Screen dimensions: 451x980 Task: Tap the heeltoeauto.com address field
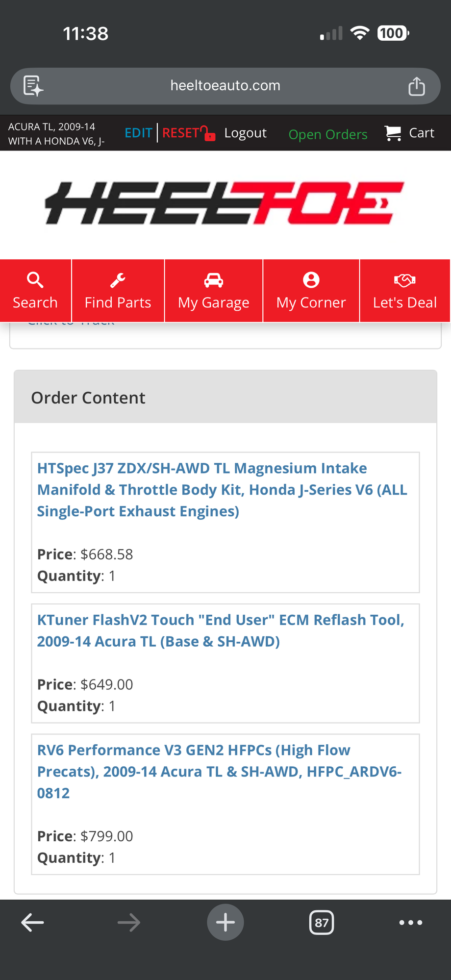click(x=225, y=86)
